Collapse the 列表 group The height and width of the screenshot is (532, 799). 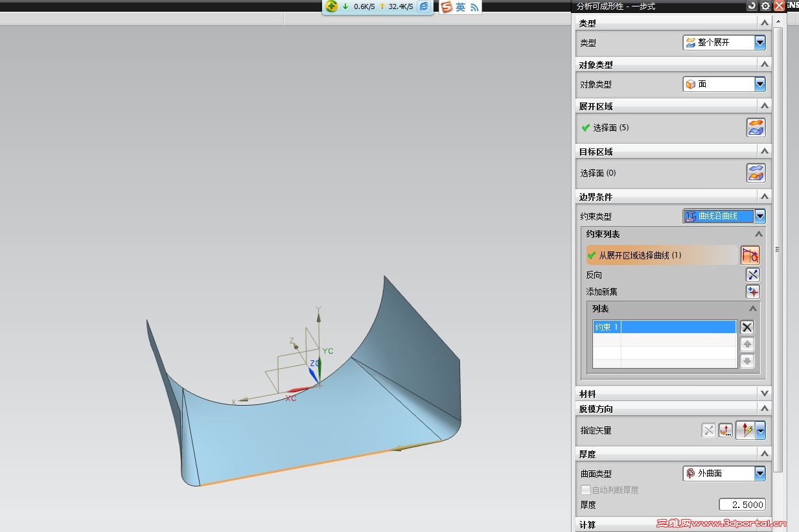753,309
